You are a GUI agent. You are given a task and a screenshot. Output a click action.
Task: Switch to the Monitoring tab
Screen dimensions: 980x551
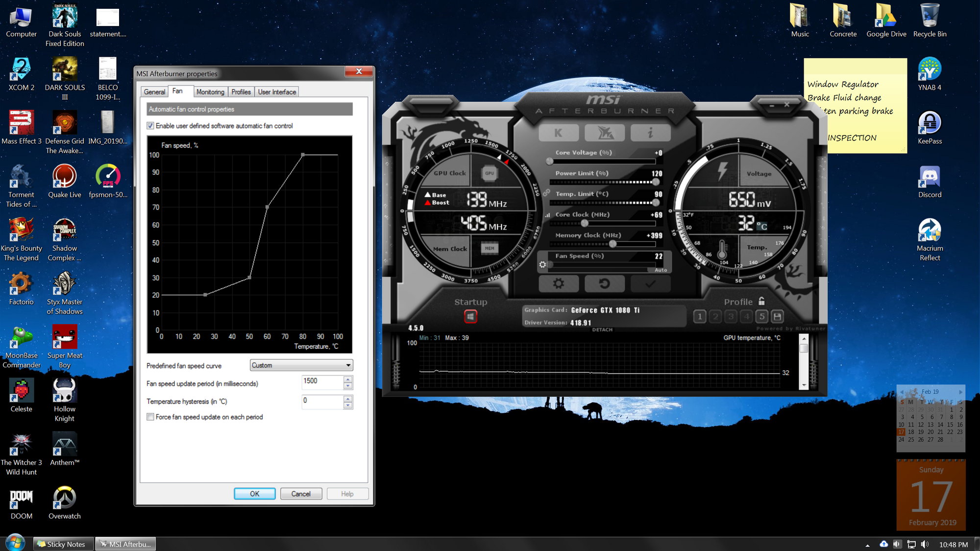[210, 92]
